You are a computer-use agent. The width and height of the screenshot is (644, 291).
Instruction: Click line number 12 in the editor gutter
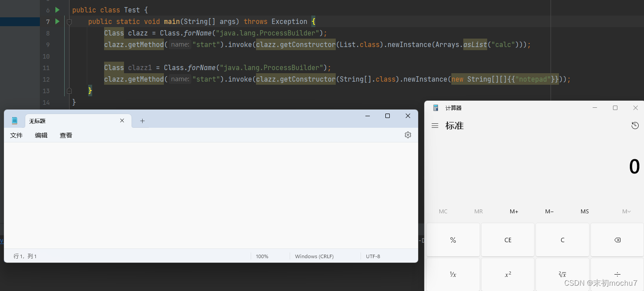[x=47, y=79]
